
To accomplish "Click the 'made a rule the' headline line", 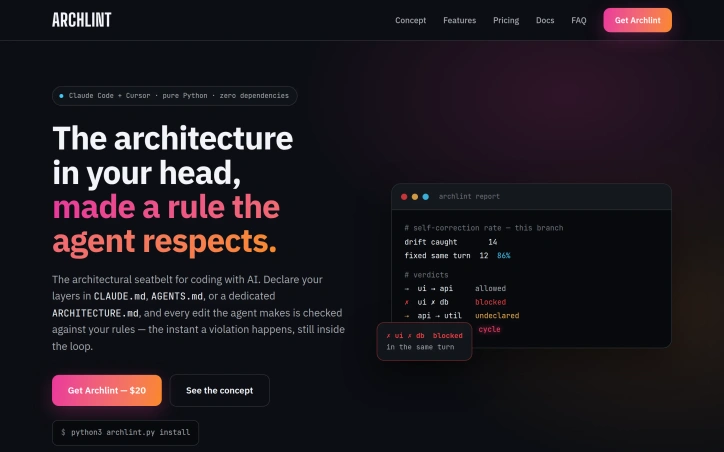I will pos(166,207).
